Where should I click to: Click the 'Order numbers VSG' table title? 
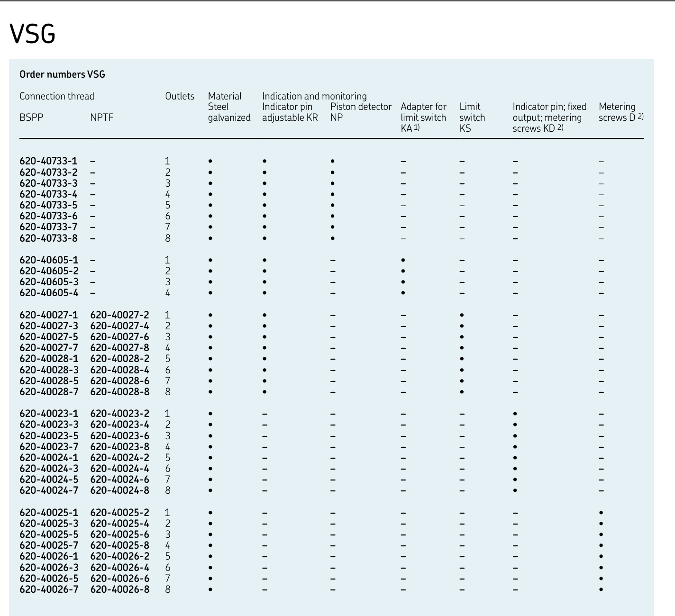(62, 74)
